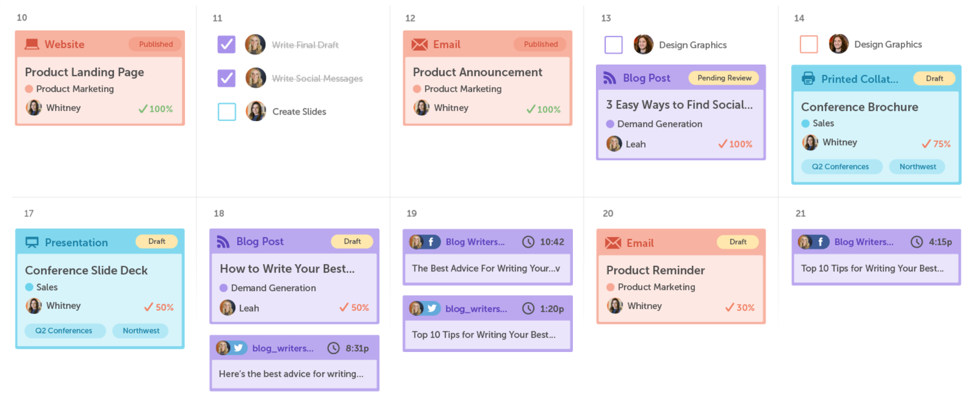Open the Conference Brochure title
The height and width of the screenshot is (399, 980).
click(860, 107)
